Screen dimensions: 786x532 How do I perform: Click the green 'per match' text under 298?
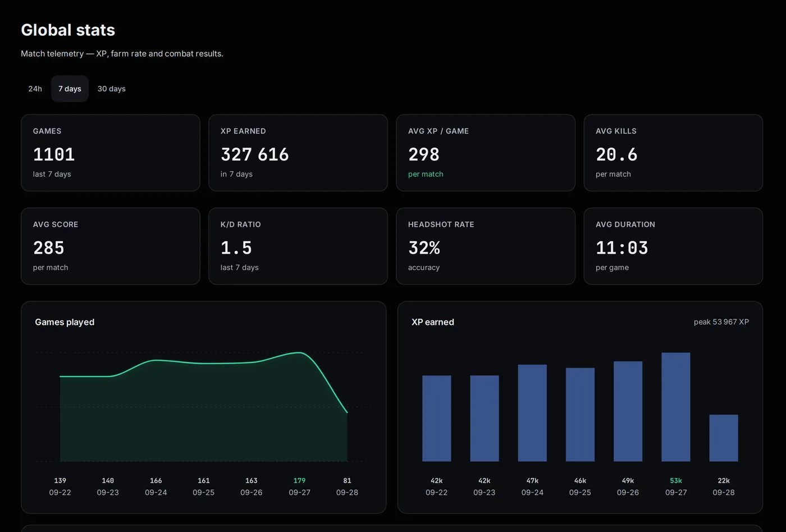426,174
